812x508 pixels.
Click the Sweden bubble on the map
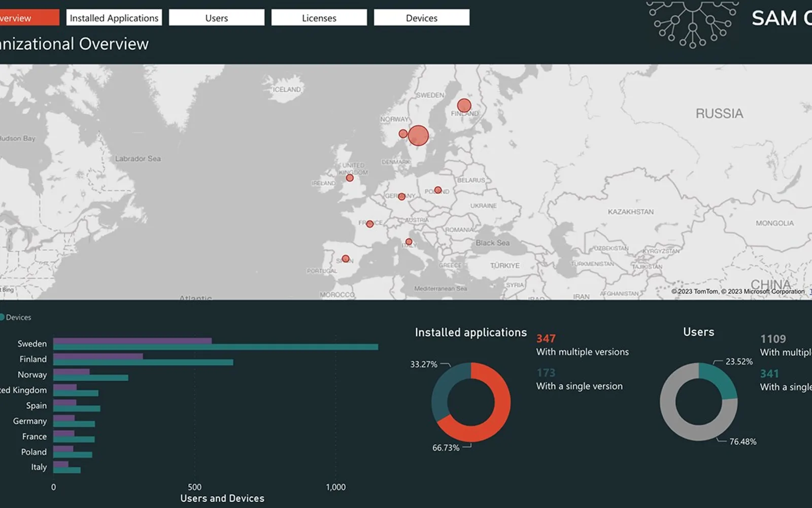click(418, 136)
